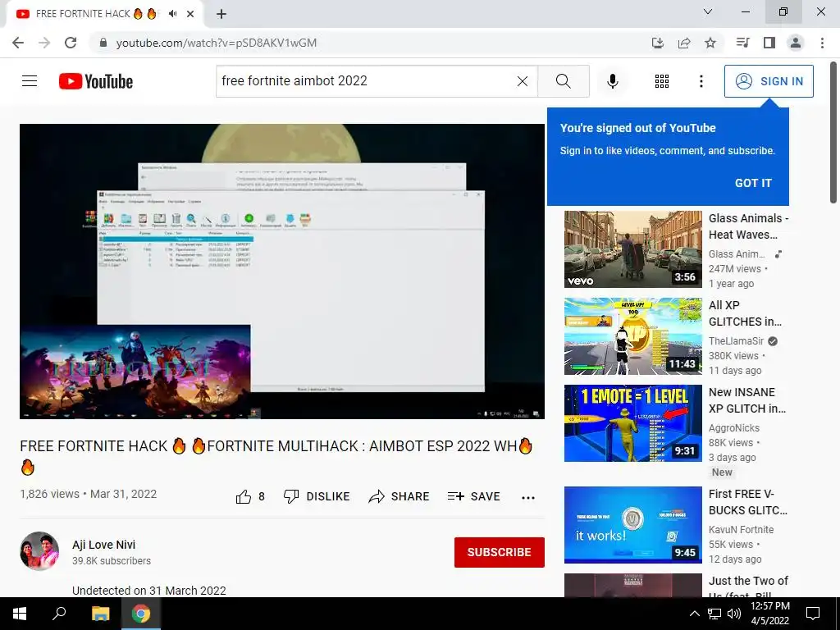
Task: Open Aji Love Nivi channel avatar
Action: tap(39, 551)
